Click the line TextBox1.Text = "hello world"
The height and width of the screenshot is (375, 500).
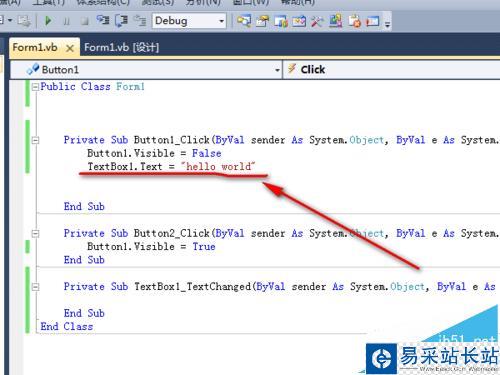171,166
